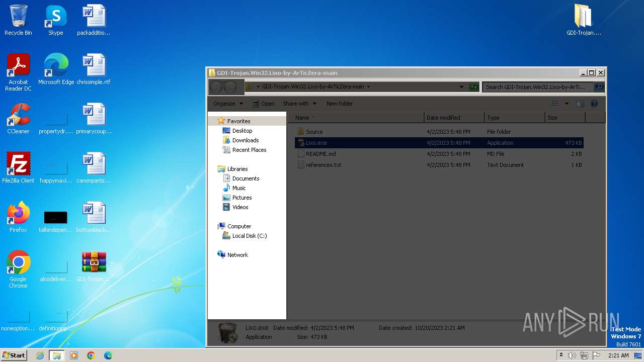Select the references.txt file
This screenshot has height=362, width=644.
tap(439, 165)
